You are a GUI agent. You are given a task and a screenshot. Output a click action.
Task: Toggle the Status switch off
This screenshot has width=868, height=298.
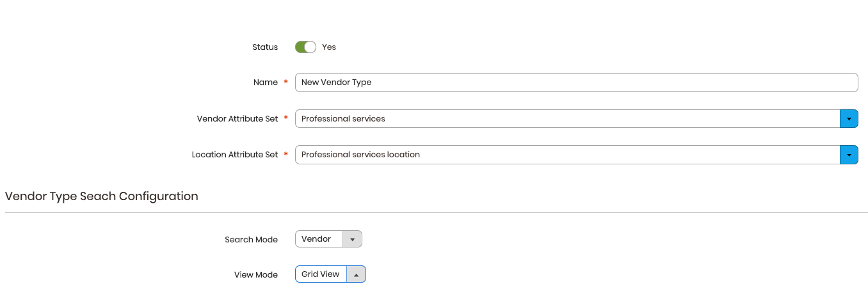pyautogui.click(x=305, y=47)
